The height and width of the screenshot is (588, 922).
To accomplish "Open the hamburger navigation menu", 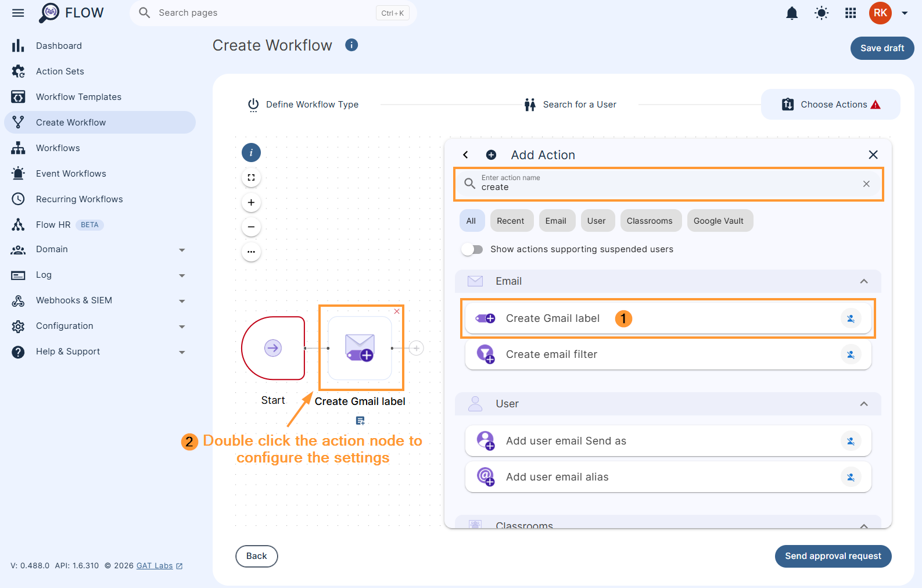I will pyautogui.click(x=18, y=13).
